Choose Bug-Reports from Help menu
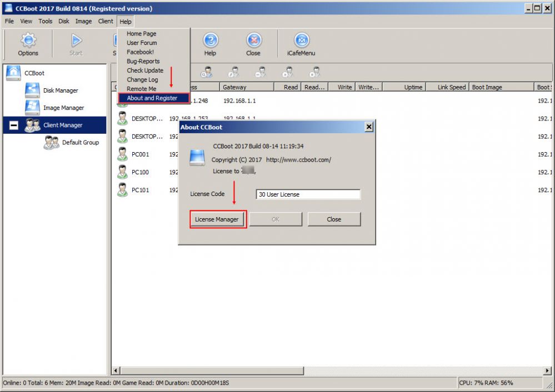The height and width of the screenshot is (392, 555). click(143, 61)
